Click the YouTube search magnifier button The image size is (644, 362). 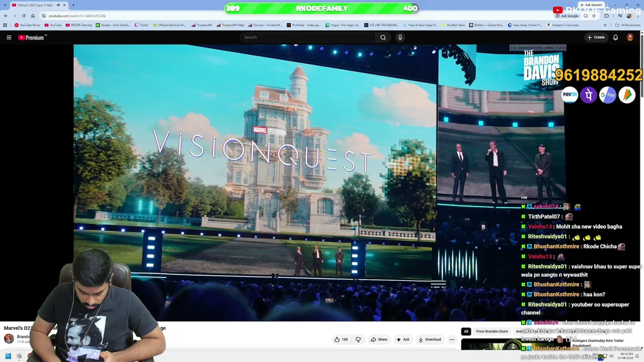tap(383, 37)
